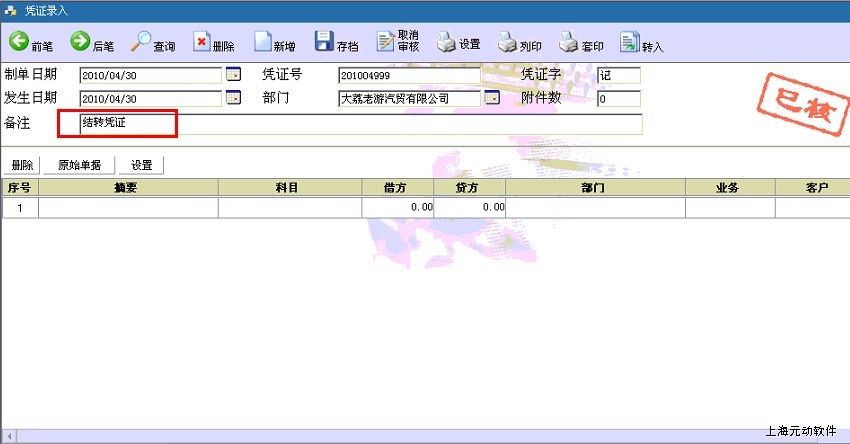Image resolution: width=850 pixels, height=444 pixels.
Task: Go to next voucher with 后笔
Action: point(92,43)
